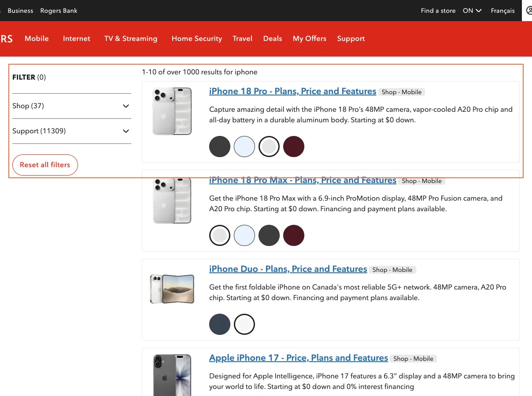Click Shop - Mobile tag on iPhone Duo

[x=392, y=270]
